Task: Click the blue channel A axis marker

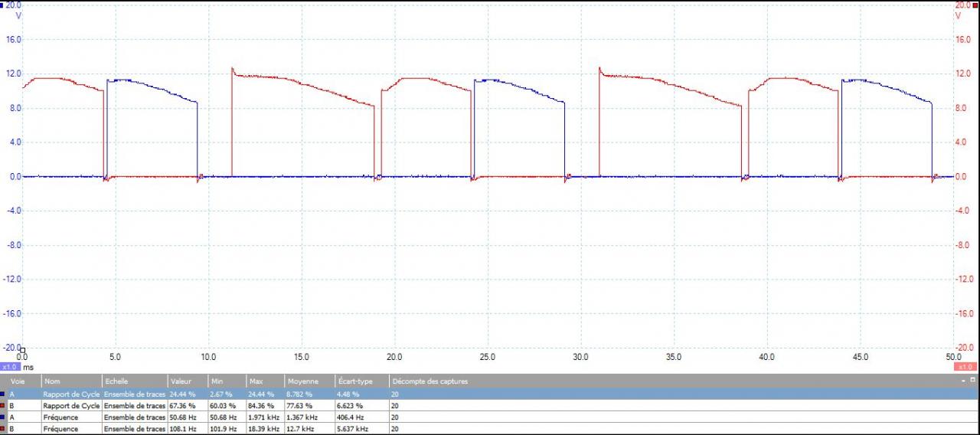Action: click(x=2, y=5)
